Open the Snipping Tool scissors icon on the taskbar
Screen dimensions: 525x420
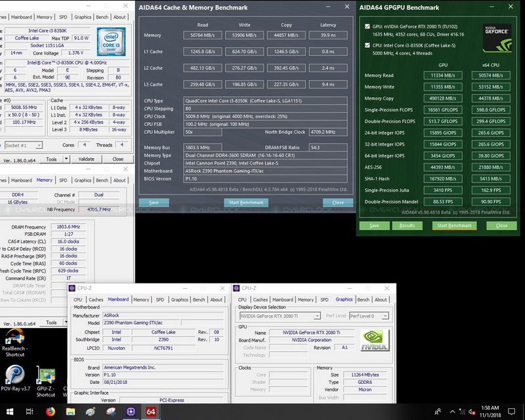point(110,411)
